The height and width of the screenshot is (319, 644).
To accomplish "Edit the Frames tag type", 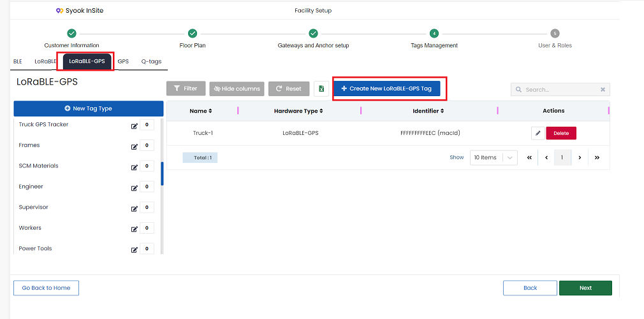I will 135,147.
